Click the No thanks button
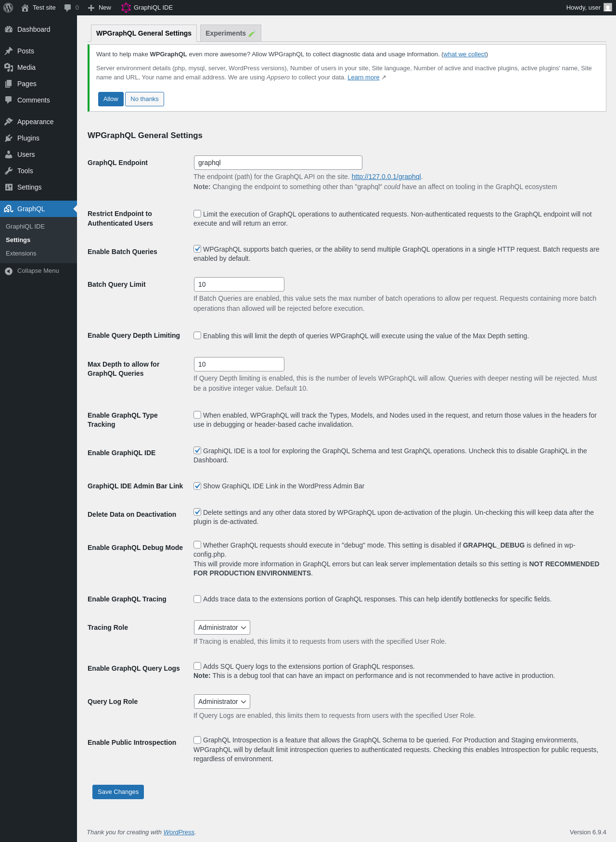 coord(144,99)
